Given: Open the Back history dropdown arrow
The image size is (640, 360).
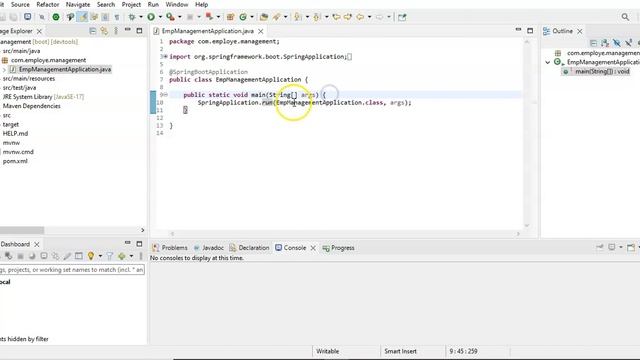Looking at the screenshot, I should [369, 17].
